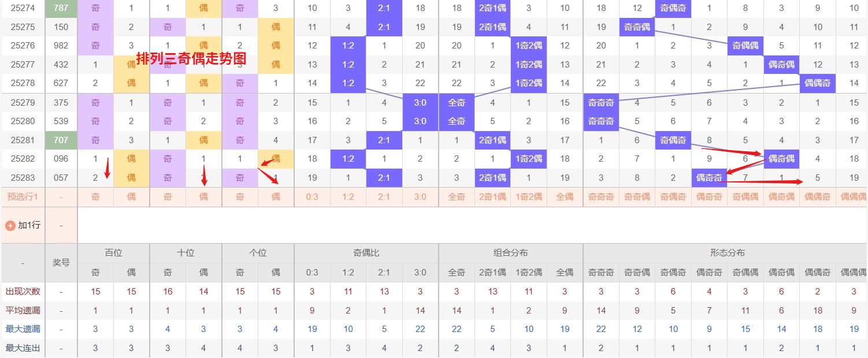868x358 pixels.
Task: Click the 最大遗漏 row label
Action: tap(23, 329)
